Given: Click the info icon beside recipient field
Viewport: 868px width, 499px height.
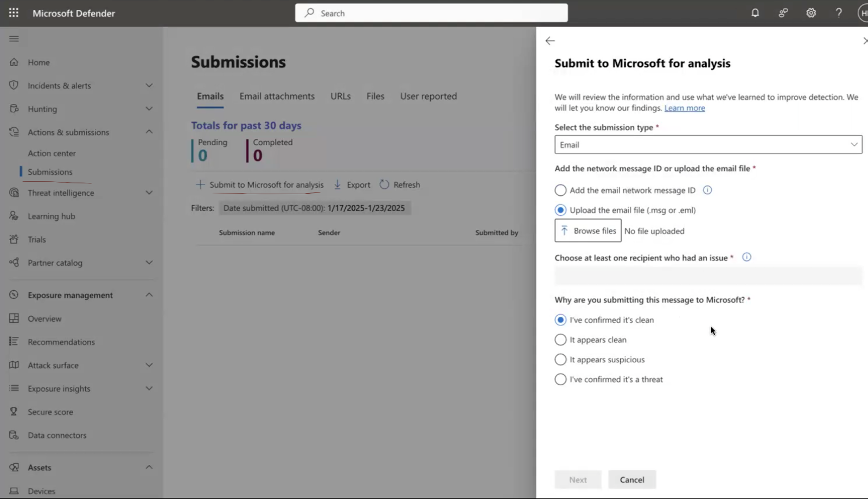Looking at the screenshot, I should click(746, 257).
